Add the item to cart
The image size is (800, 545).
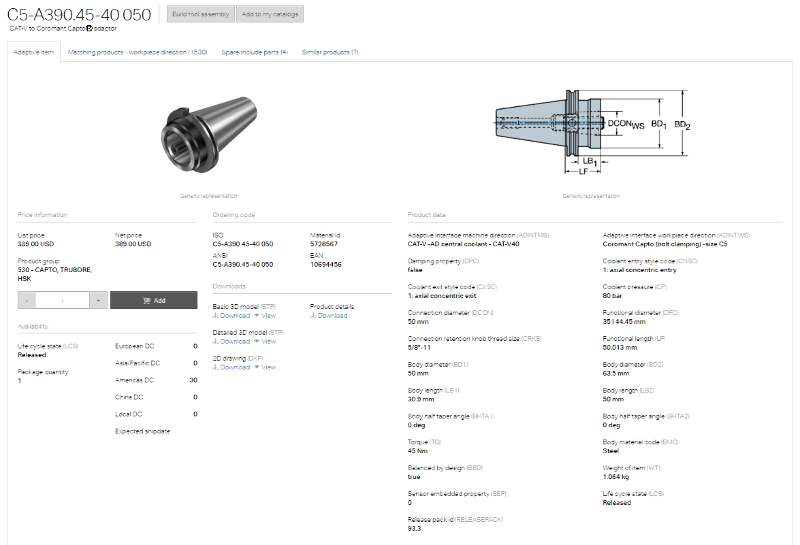pyautogui.click(x=154, y=301)
